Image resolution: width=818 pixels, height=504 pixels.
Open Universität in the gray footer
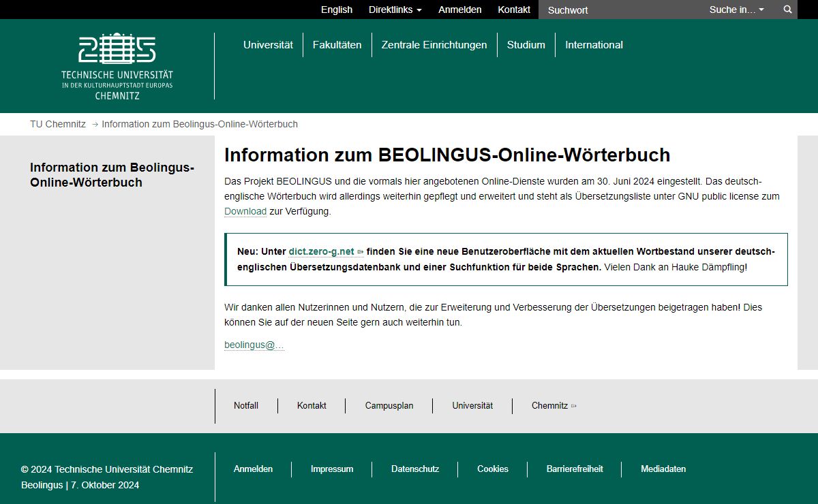[x=472, y=406]
